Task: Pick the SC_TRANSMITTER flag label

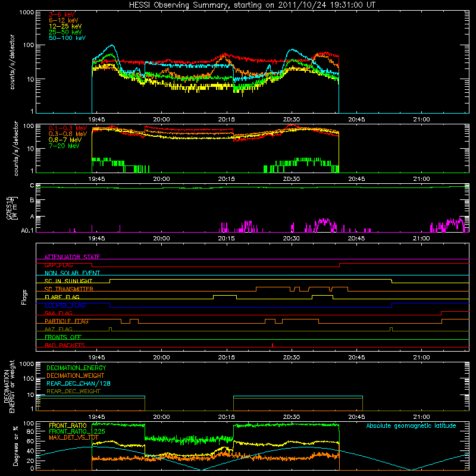Action: (x=69, y=289)
